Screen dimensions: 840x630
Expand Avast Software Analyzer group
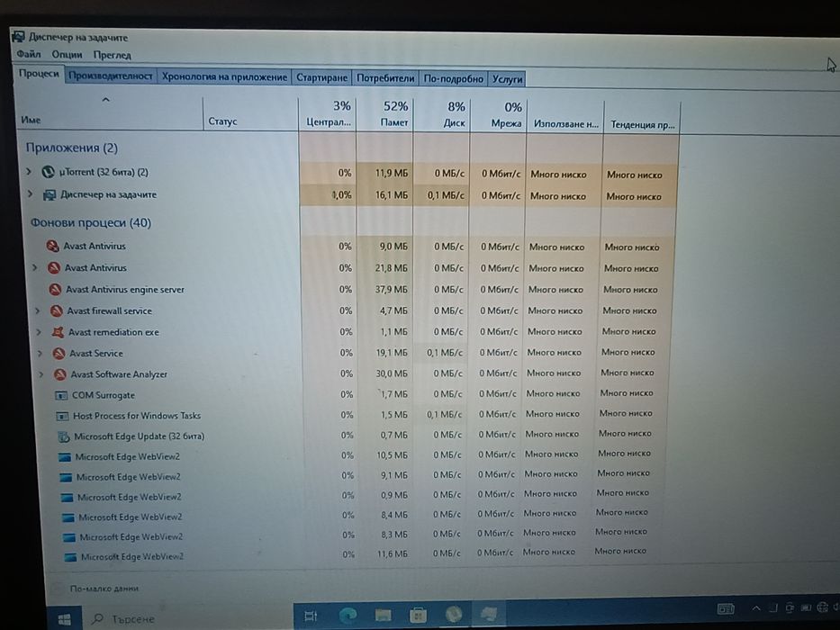tap(41, 373)
